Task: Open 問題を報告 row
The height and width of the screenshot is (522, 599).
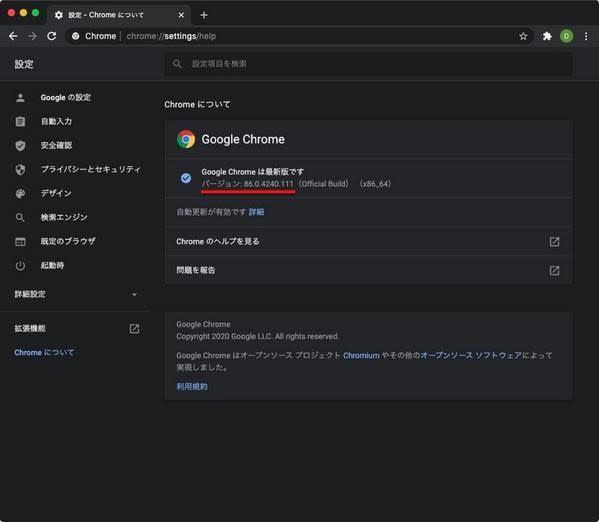Action: point(368,270)
